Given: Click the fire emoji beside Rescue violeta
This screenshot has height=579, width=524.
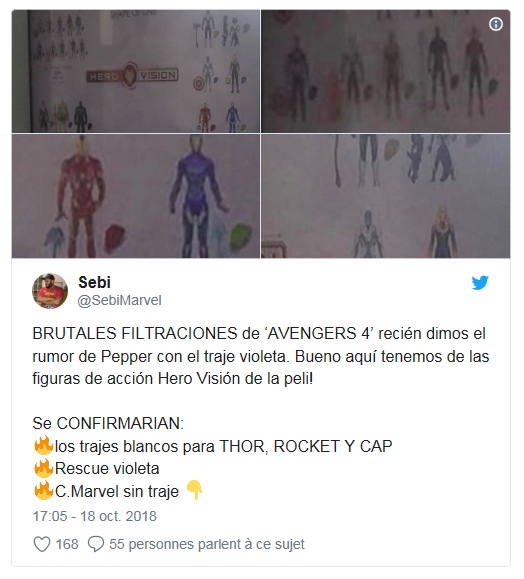Looking at the screenshot, I should coord(43,468).
